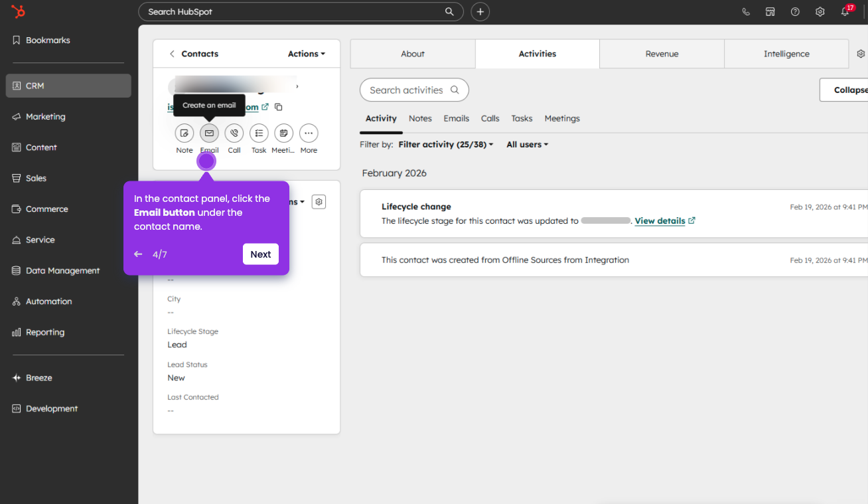This screenshot has height=504, width=868.
Task: Click the Call icon button
Action: (x=234, y=133)
